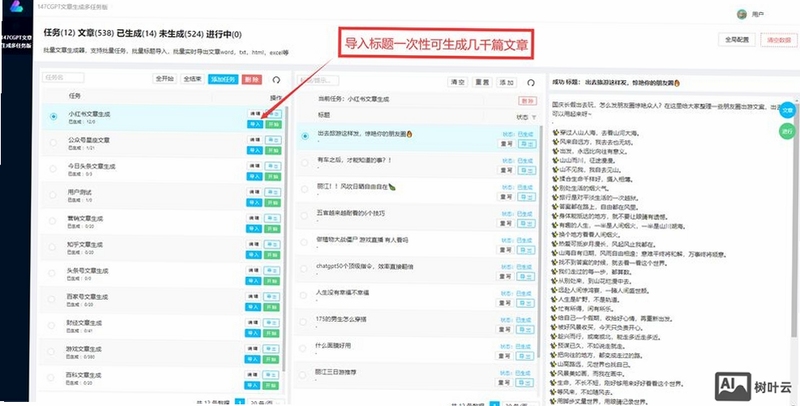Screen dimensions: 800x406
Task: Click the 树叶云 AI watermark logo
Action: (x=753, y=387)
